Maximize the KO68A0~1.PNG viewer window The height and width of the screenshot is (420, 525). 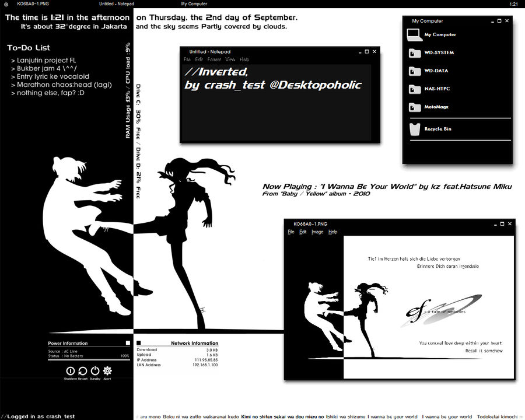[502, 224]
